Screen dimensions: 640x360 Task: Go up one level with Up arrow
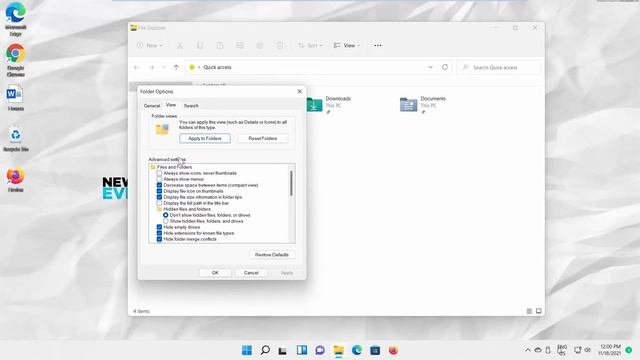coord(176,67)
